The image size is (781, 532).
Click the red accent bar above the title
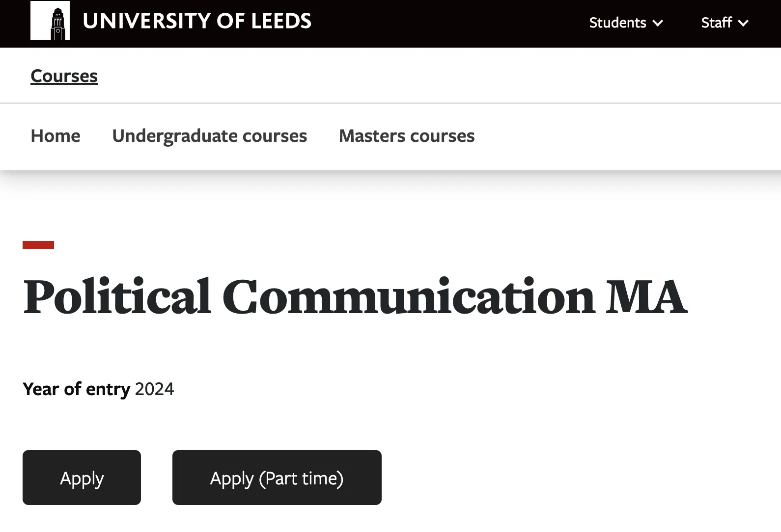click(38, 245)
